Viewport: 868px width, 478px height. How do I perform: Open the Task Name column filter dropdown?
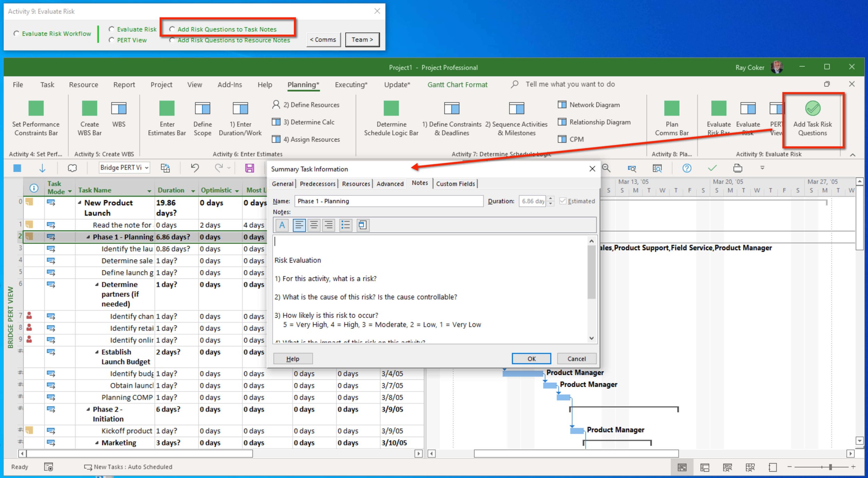149,191
